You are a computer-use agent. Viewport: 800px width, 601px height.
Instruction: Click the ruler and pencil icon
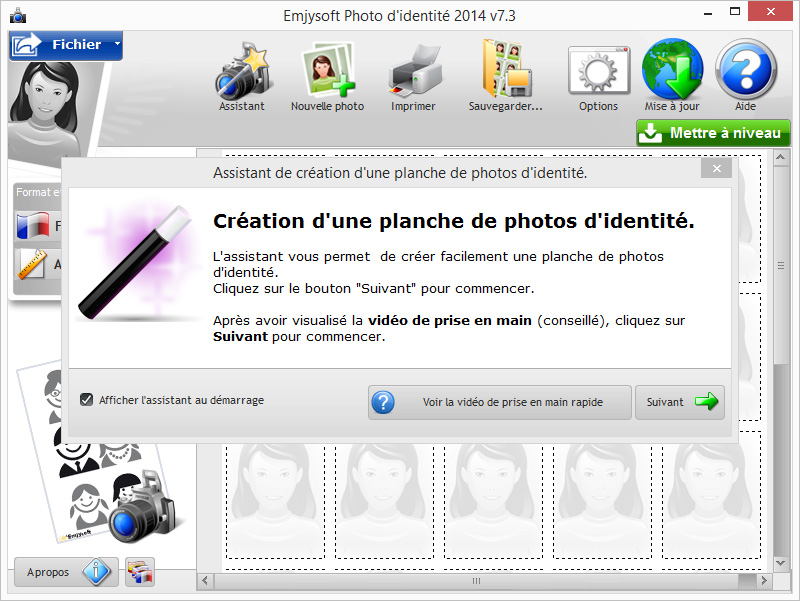(32, 265)
